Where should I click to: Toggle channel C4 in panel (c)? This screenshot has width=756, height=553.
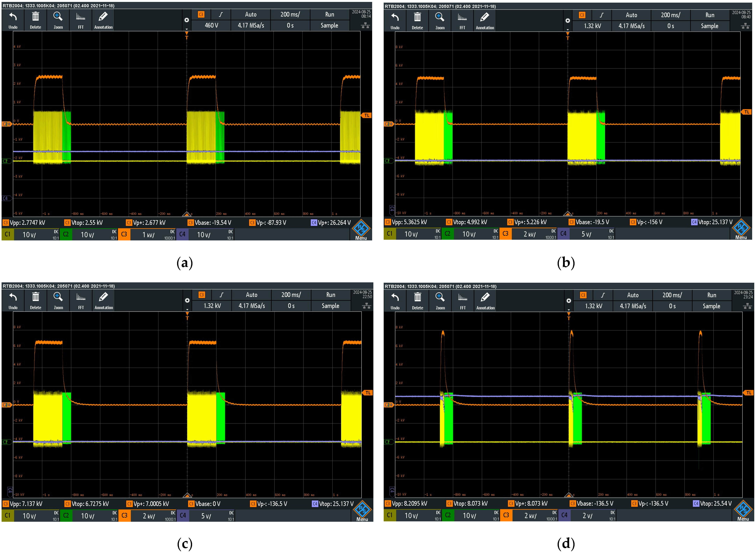point(183,515)
